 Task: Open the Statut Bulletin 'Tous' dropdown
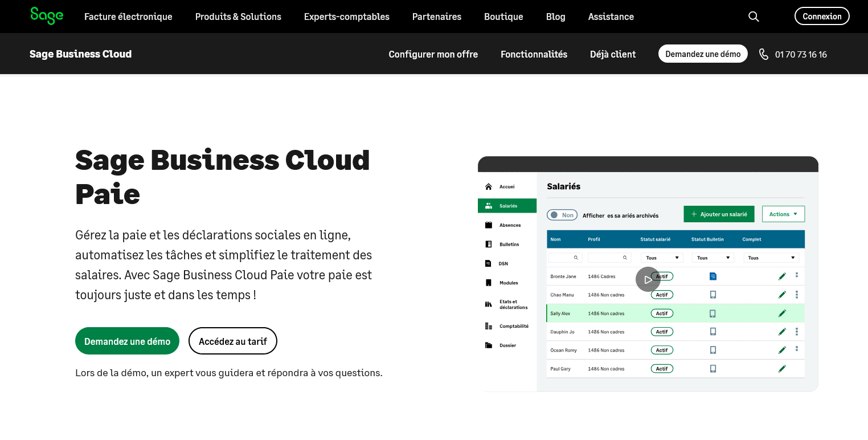coord(713,258)
